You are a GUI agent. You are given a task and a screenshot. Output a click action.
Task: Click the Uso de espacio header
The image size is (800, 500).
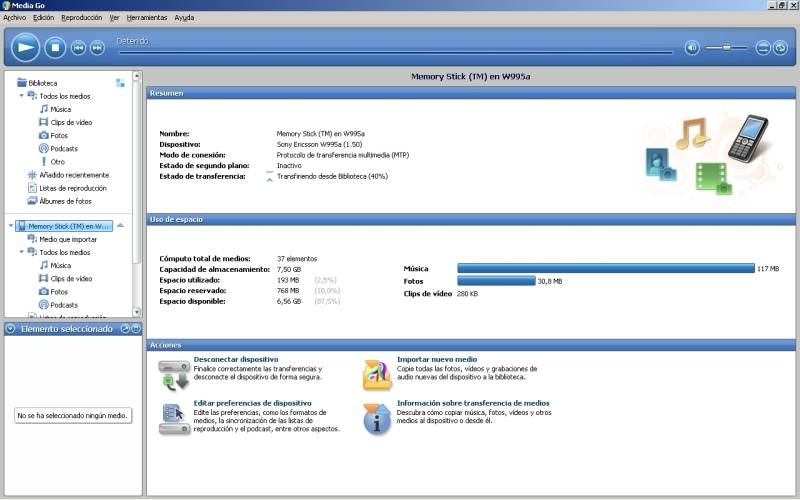click(471, 219)
